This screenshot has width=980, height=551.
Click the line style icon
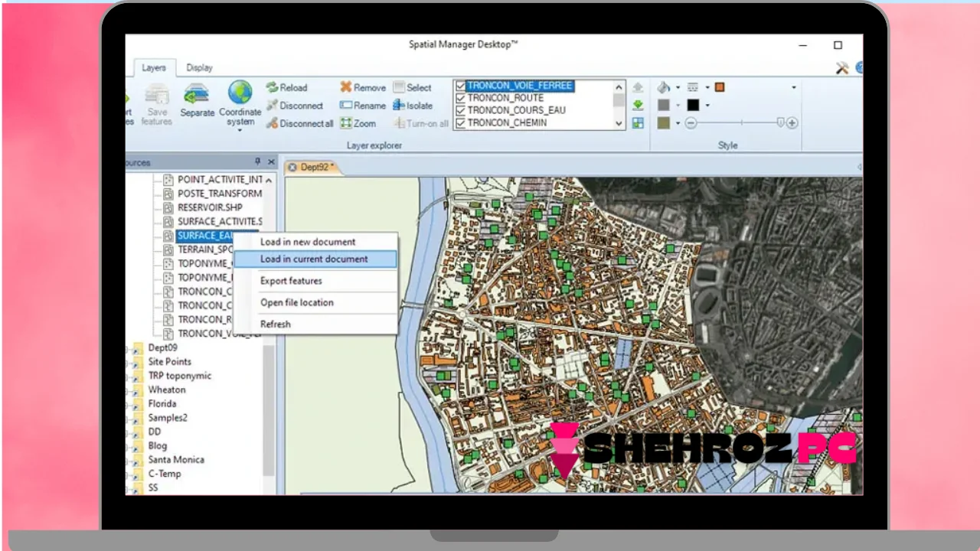(x=693, y=87)
